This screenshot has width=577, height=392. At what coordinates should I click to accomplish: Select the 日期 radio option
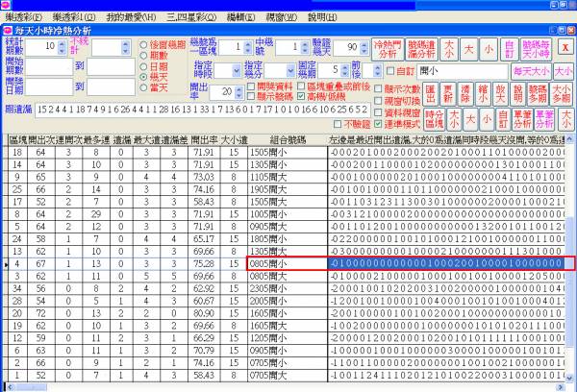pos(144,67)
